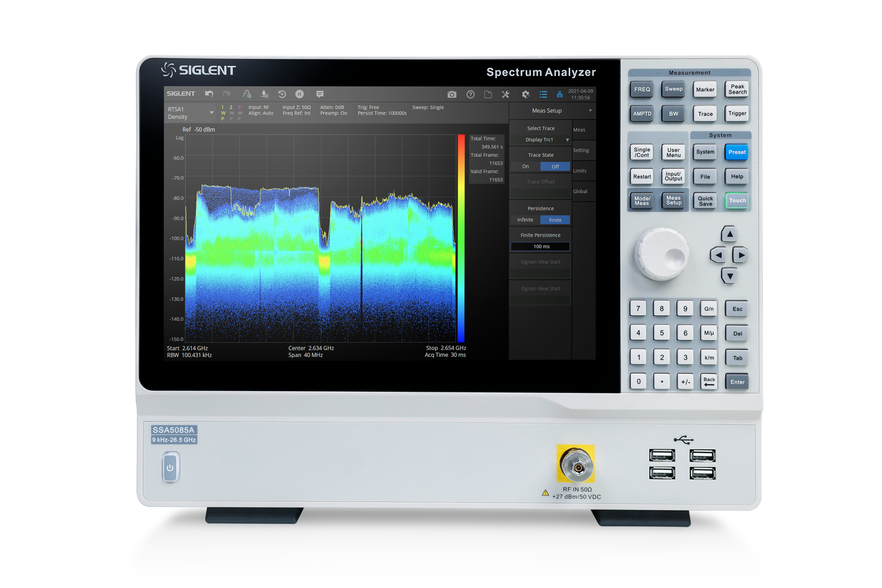
Task: Set Trace State to On
Action: (x=525, y=167)
